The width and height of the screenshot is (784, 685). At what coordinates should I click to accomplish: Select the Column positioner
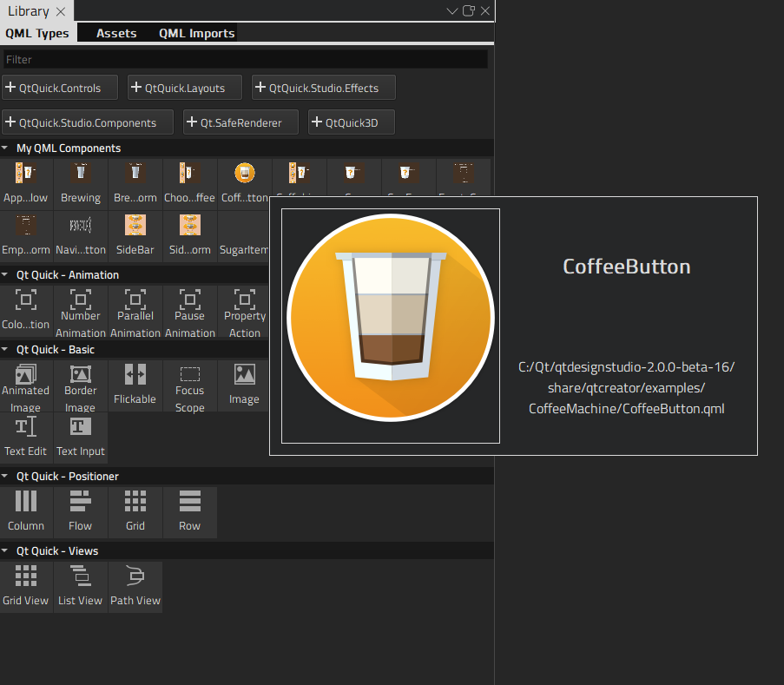click(x=25, y=511)
